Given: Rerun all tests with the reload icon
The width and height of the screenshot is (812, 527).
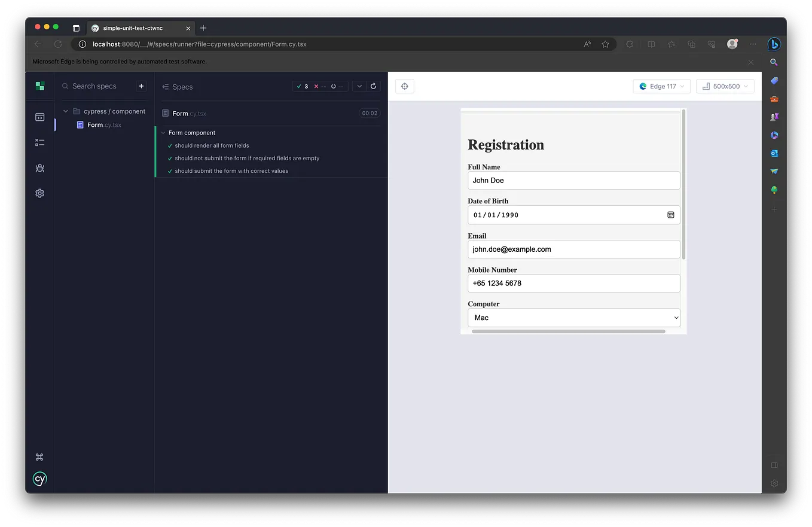Looking at the screenshot, I should (x=374, y=86).
